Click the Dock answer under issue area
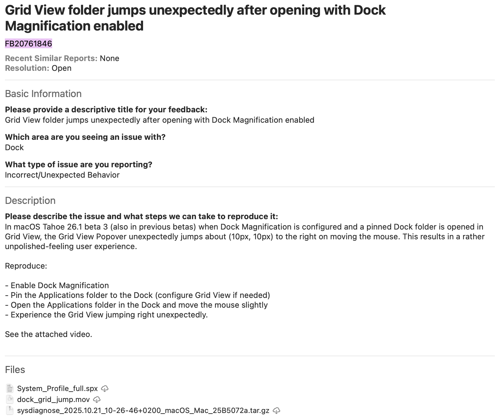The image size is (504, 420). point(14,147)
